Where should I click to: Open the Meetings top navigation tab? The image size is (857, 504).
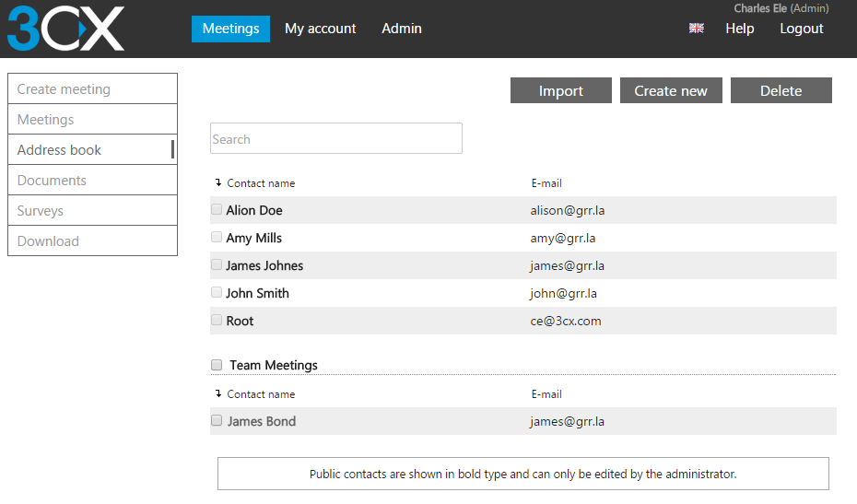click(230, 29)
